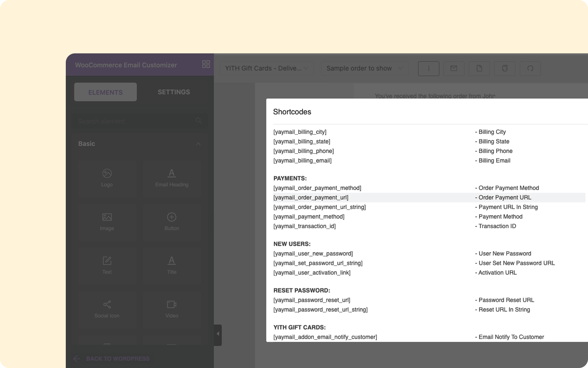Select the Text element

(x=107, y=266)
